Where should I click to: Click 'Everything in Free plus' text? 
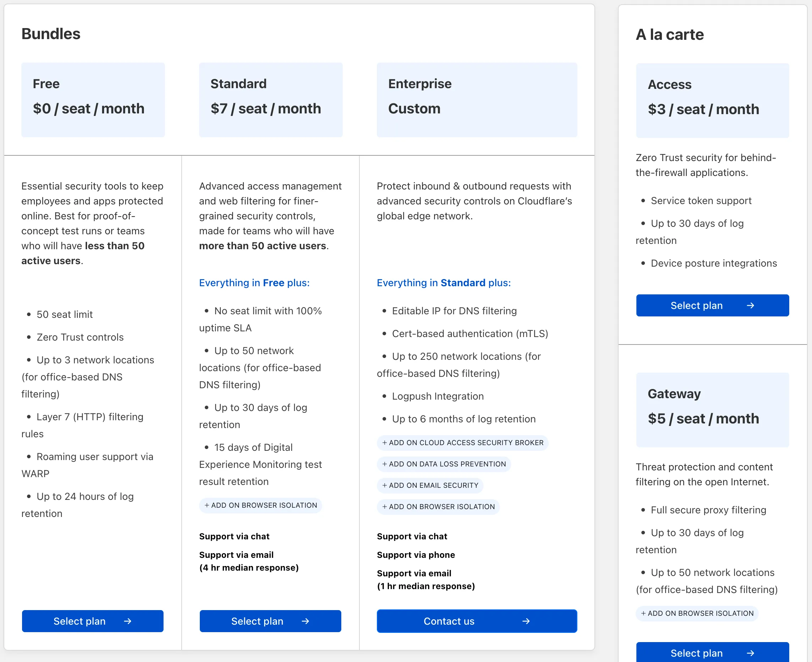pos(254,283)
